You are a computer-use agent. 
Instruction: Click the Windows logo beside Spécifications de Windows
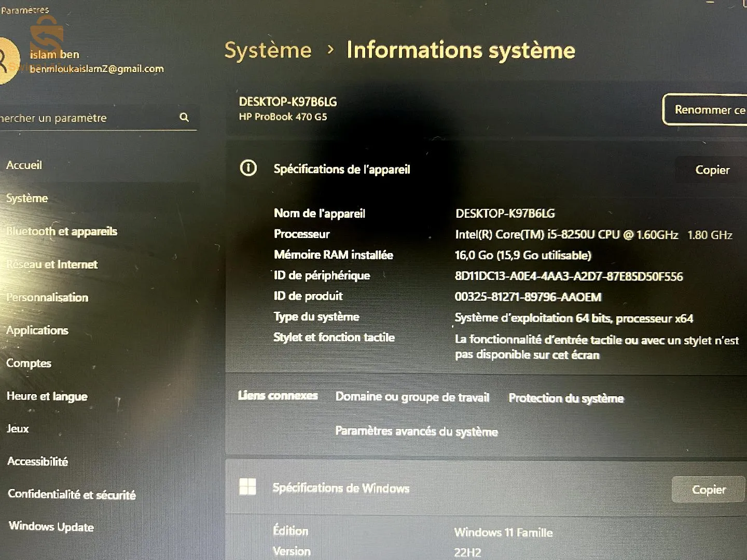pyautogui.click(x=248, y=487)
